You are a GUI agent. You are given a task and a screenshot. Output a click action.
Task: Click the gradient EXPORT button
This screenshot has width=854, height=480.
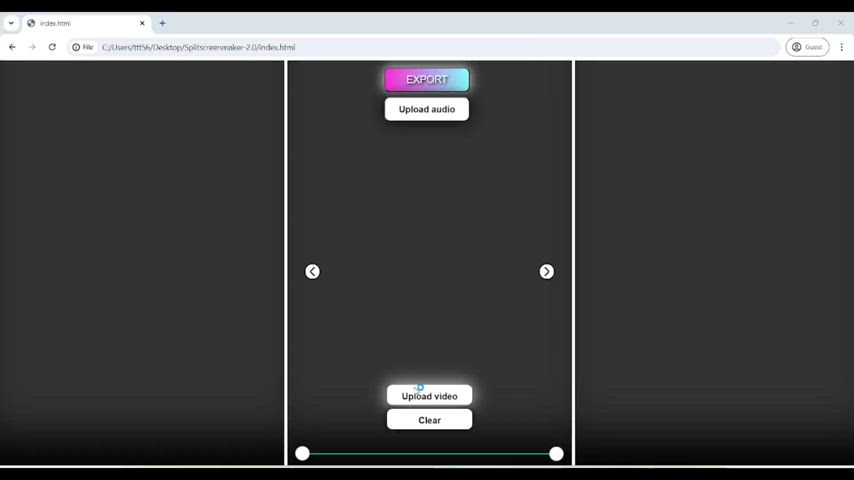(426, 80)
